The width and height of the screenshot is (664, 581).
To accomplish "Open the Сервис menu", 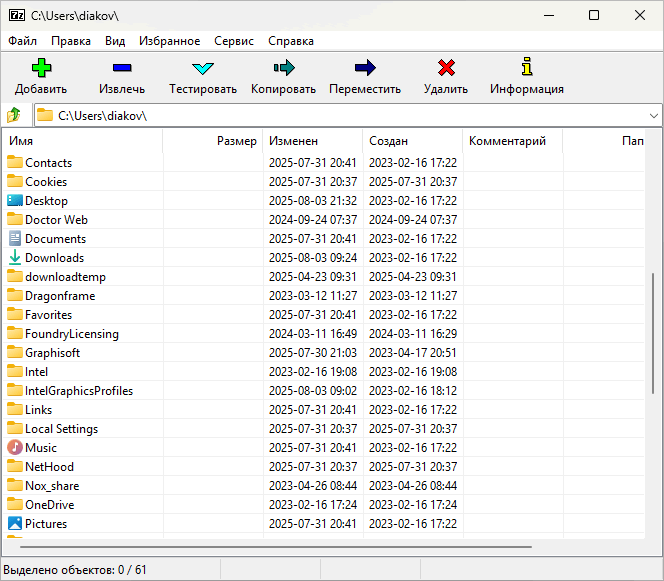I will 234,41.
